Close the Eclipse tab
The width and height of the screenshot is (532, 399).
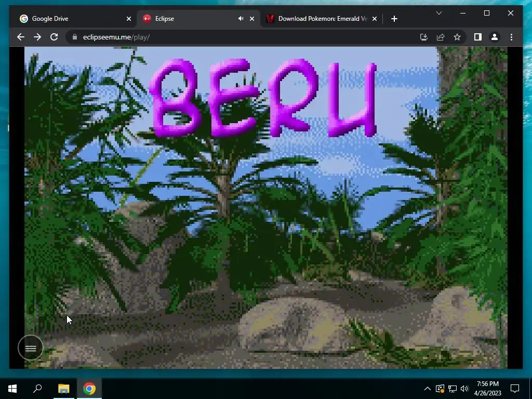(x=252, y=19)
